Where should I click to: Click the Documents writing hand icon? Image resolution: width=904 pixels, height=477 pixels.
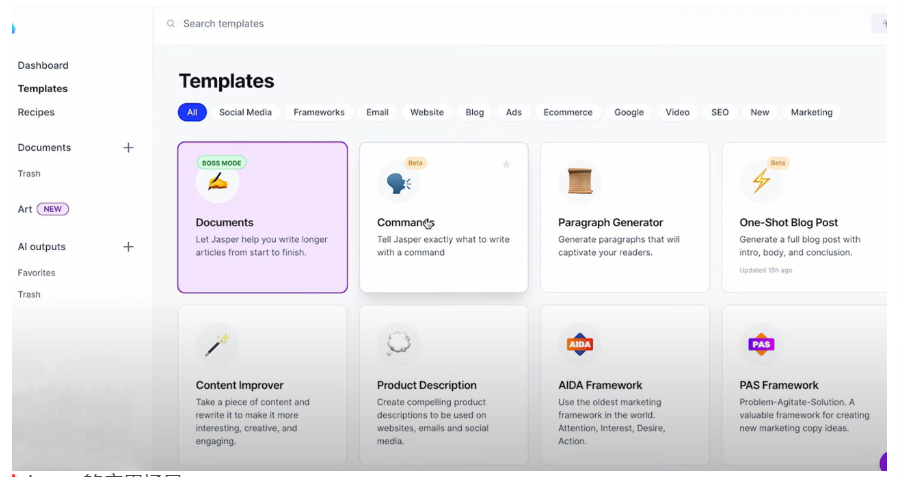coord(217,182)
